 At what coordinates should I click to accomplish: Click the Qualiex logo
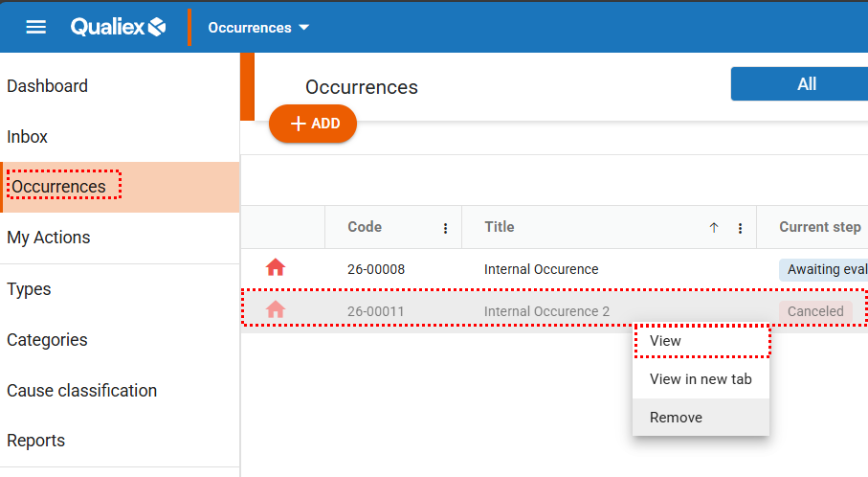click(119, 27)
